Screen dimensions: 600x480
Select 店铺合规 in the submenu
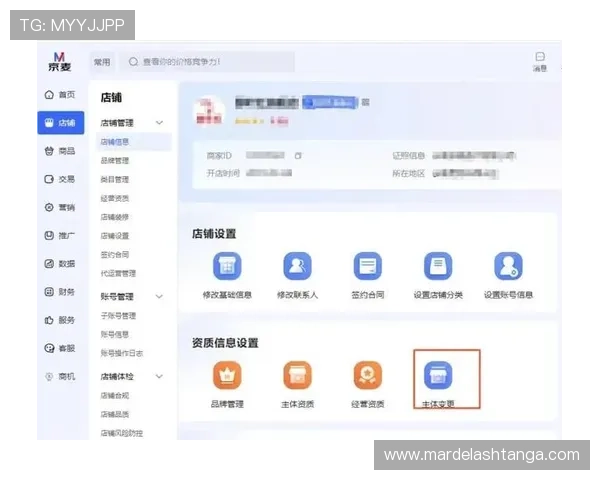point(115,395)
